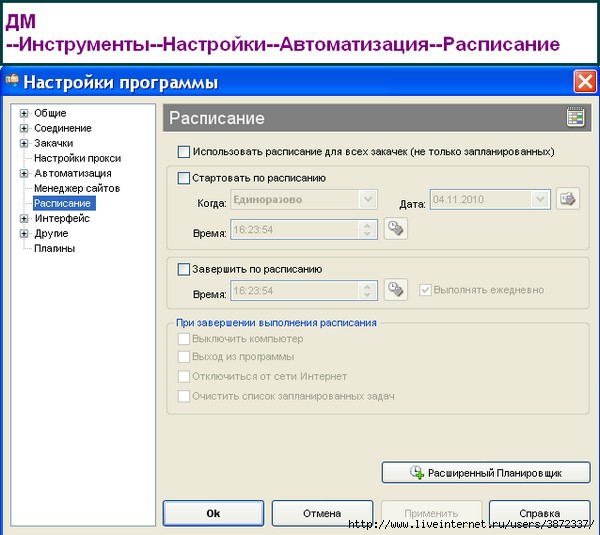The width and height of the screenshot is (600, 535).
Task: Enable Использовать расписание для всех закачек
Action: [x=184, y=152]
